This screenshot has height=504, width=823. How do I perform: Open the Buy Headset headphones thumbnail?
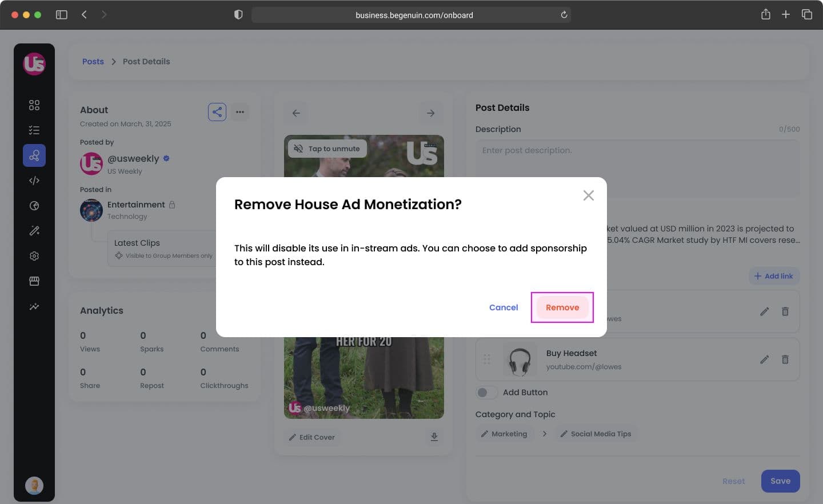tap(520, 359)
